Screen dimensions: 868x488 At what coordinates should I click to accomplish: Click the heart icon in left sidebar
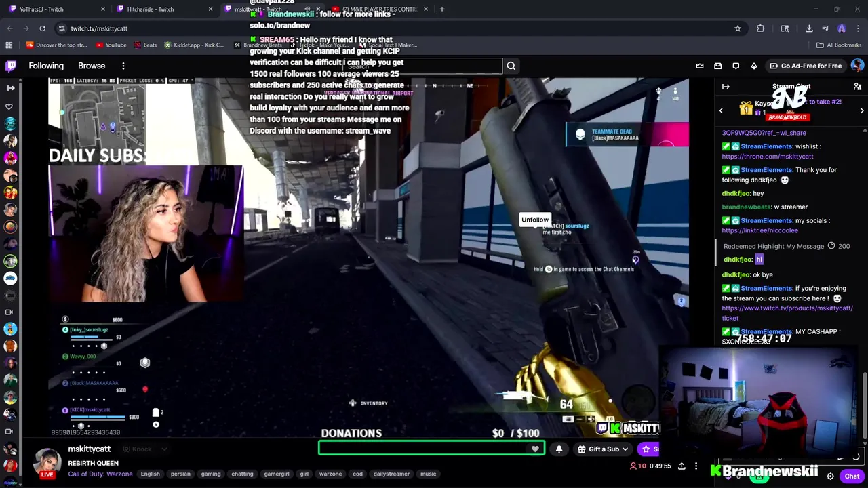click(9, 106)
